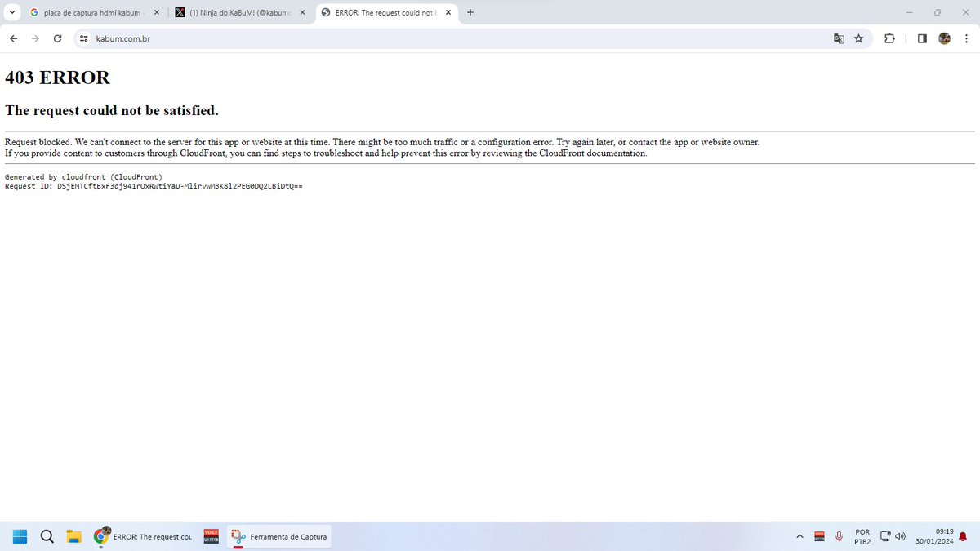
Task: Open the Chrome taskbar button
Action: (x=144, y=536)
